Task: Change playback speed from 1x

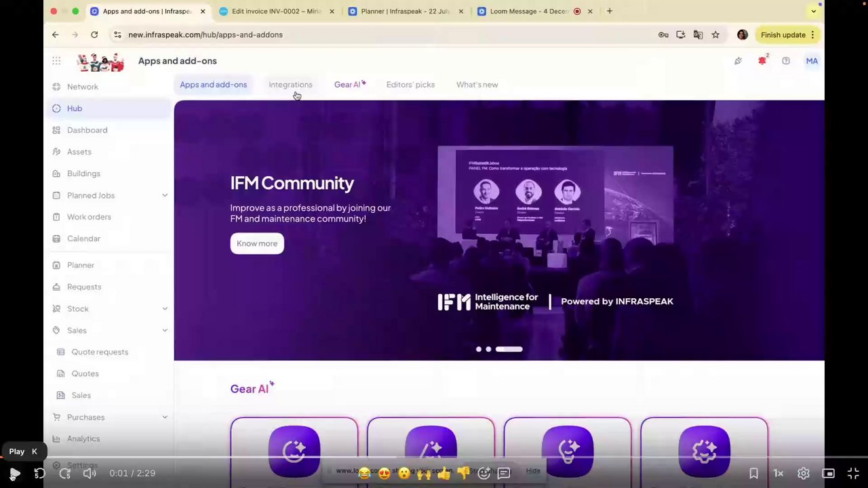Action: 778,473
